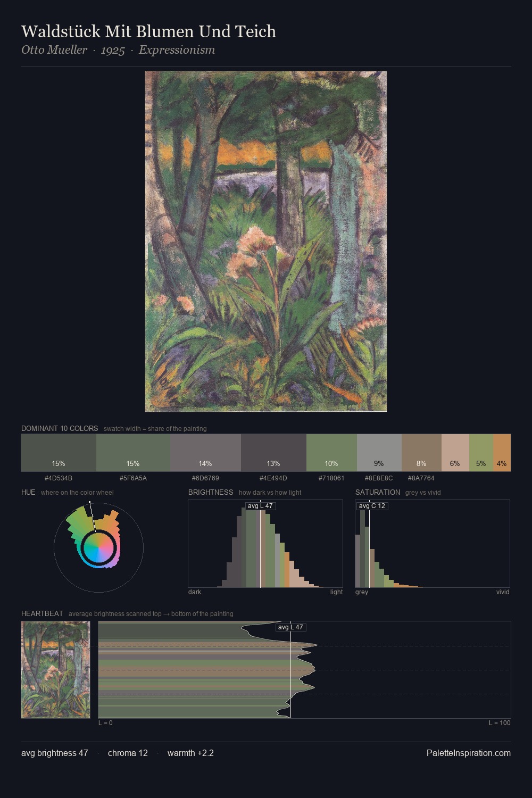
Task: Select the #8E8E8C light grey swatch
Action: (379, 453)
